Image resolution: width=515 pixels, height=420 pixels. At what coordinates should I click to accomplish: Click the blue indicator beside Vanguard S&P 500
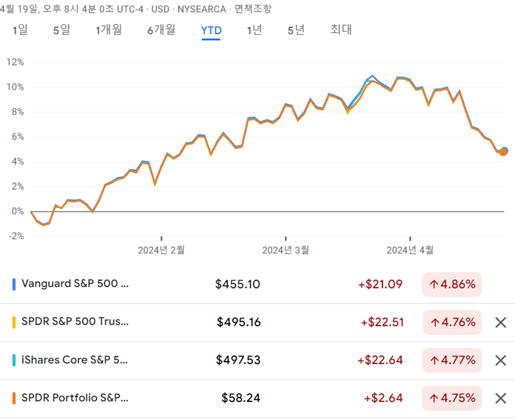(15, 284)
